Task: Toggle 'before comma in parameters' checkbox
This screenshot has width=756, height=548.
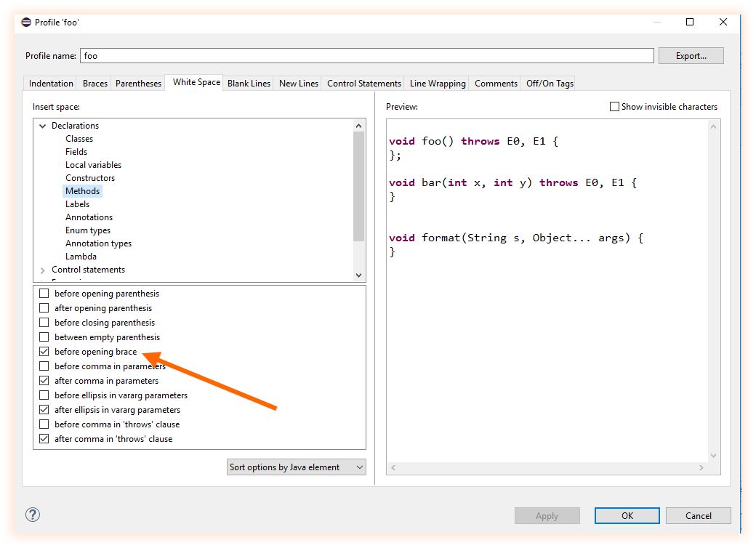Action: [x=44, y=366]
